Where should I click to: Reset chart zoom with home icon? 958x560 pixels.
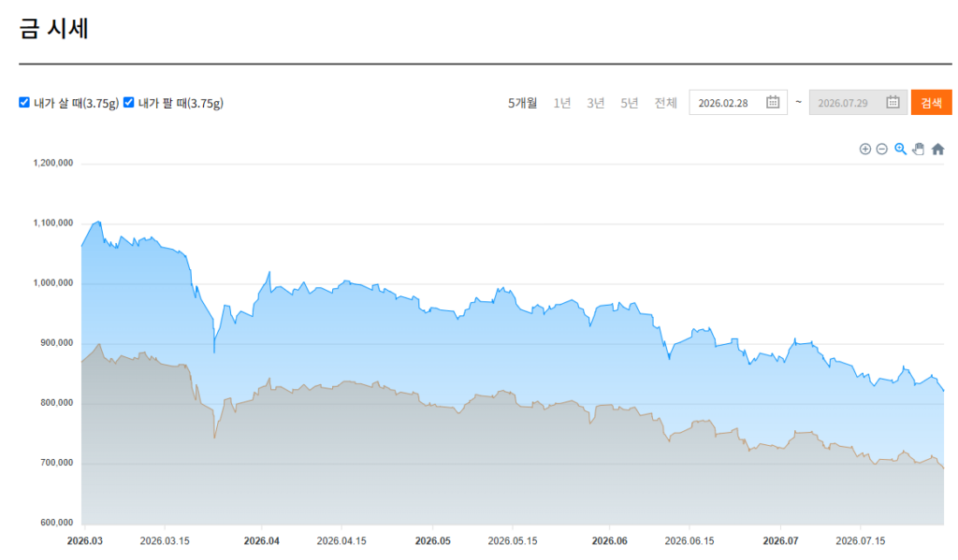pos(937,149)
